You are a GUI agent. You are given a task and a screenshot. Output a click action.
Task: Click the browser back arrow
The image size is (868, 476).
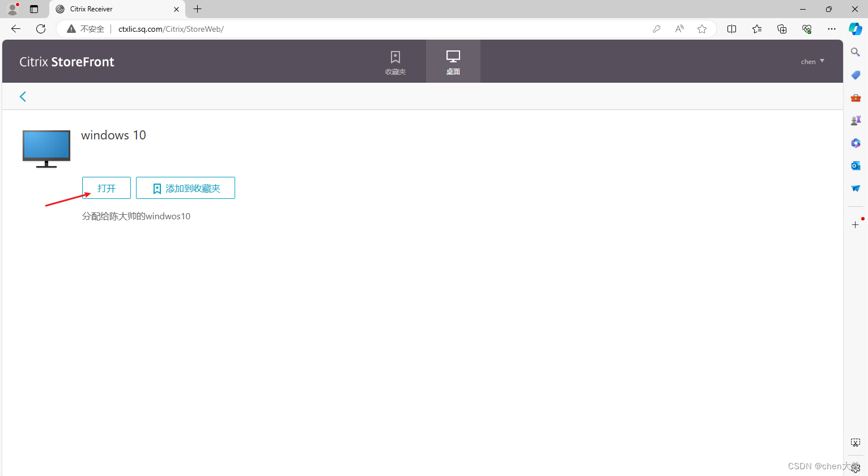point(16,29)
